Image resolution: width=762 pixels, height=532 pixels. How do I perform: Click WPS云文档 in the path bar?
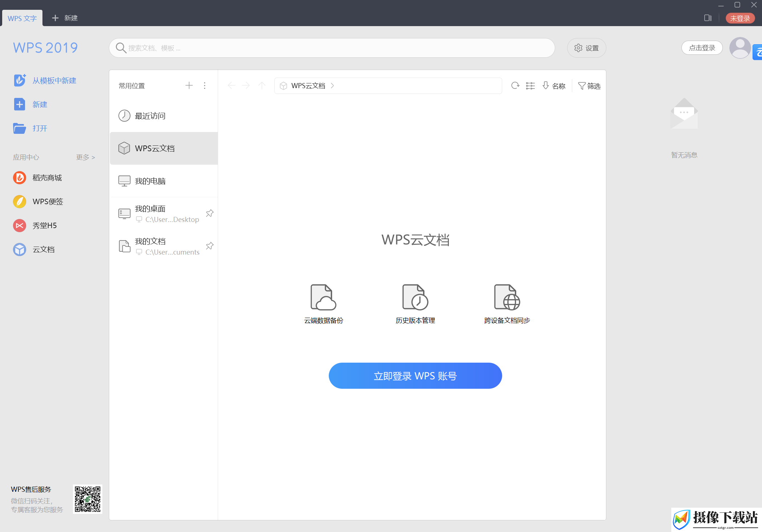(308, 86)
